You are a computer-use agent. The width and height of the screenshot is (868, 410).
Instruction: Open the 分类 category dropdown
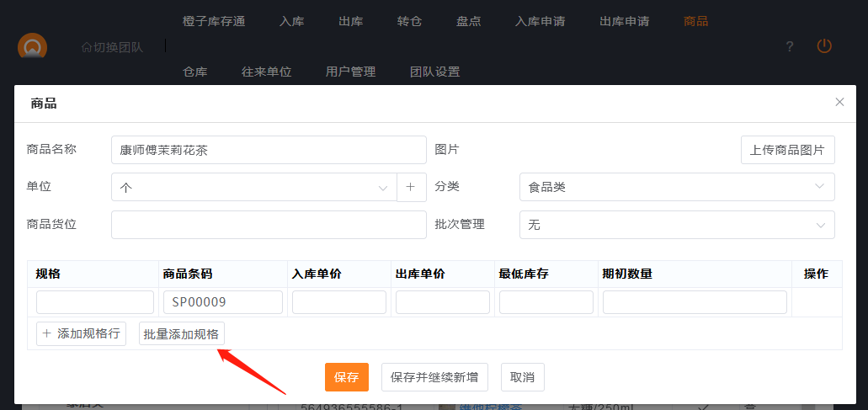click(x=676, y=187)
